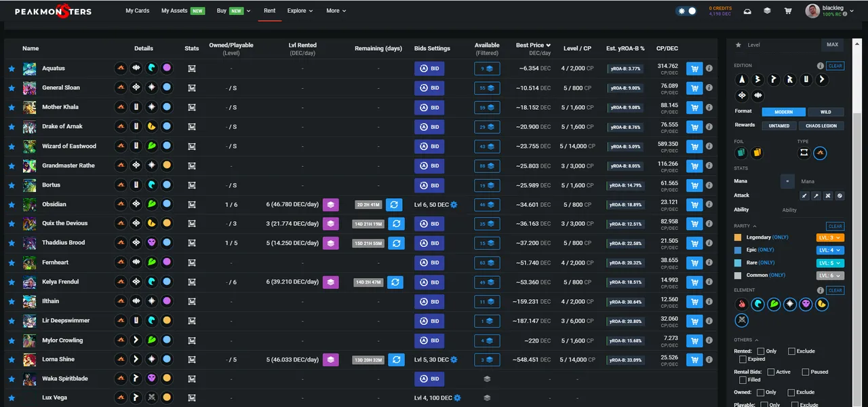Open rented stack for Kelya Frendul
The width and height of the screenshot is (868, 407).
(x=330, y=282)
